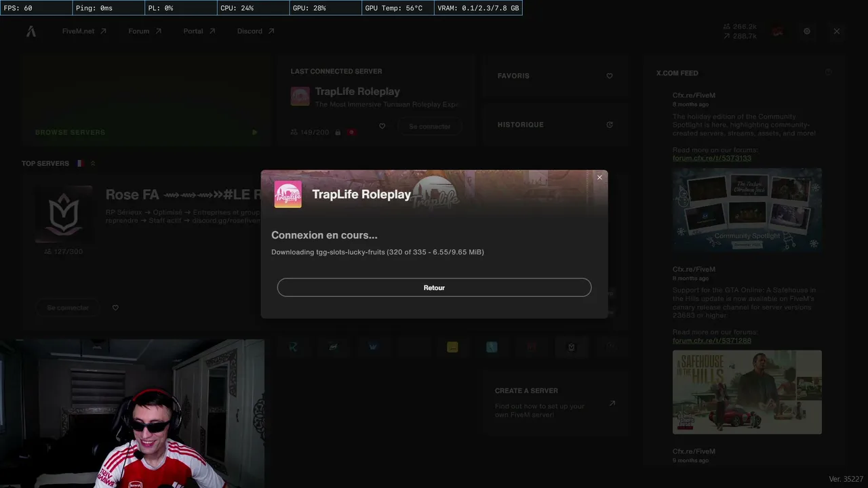Click the FPS counter in overlay
This screenshot has width=868, height=488.
click(36, 8)
